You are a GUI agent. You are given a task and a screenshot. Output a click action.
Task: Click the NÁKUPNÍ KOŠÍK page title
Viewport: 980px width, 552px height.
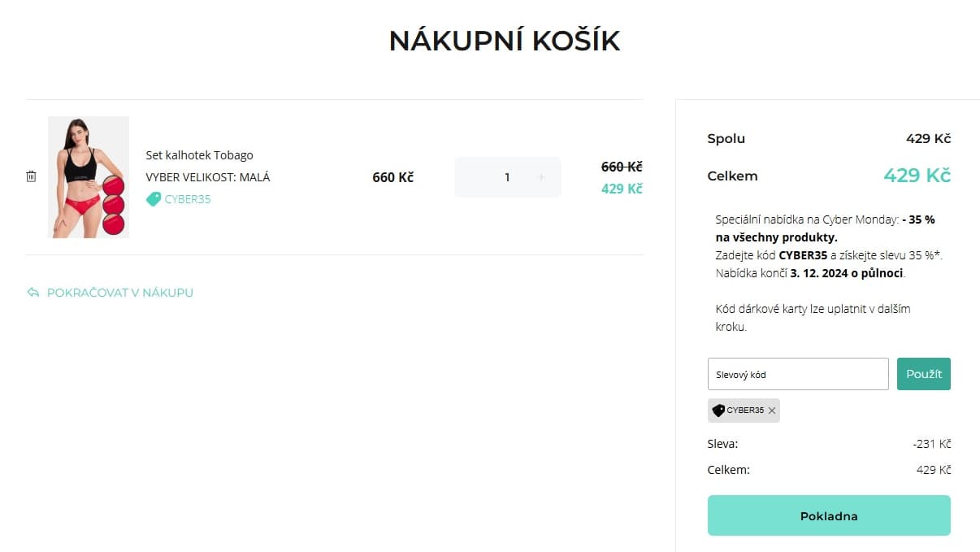505,39
